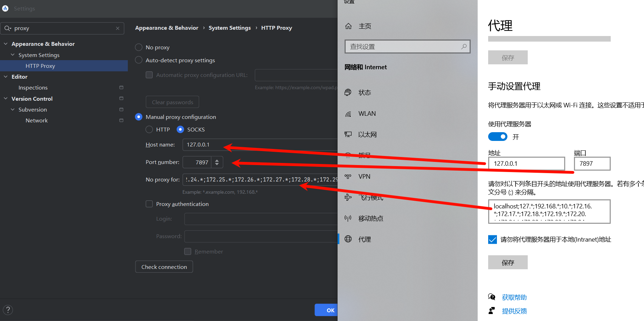This screenshot has width=644, height=321.
Task: Select the No proxy radio option
Action: 139,47
